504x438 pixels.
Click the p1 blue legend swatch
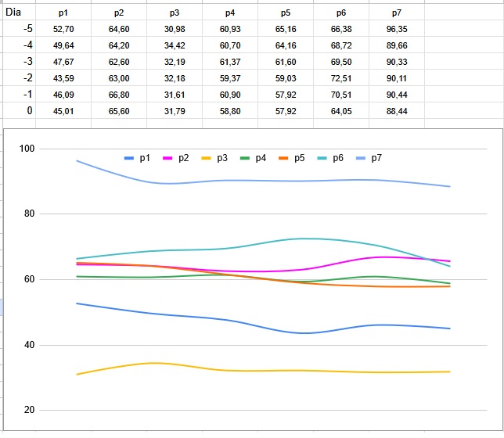coord(129,158)
